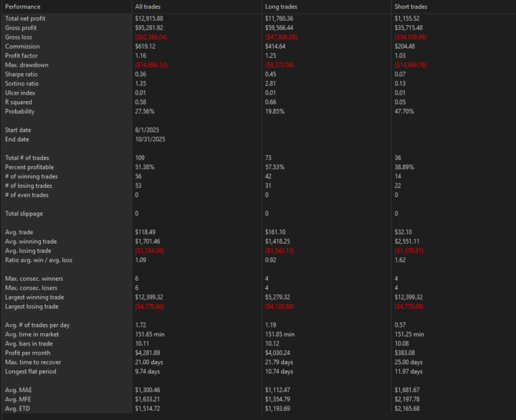Click the Ulcer index row label
Viewport: 516px width, 420px height.
pyautogui.click(x=20, y=93)
